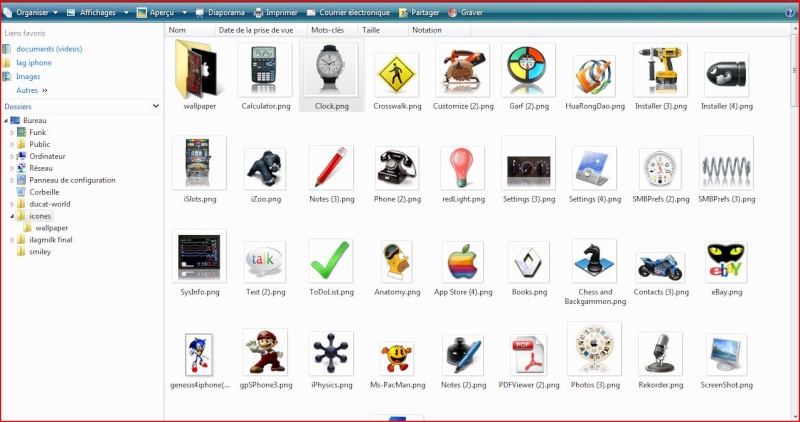Image resolution: width=800 pixels, height=422 pixels.
Task: Select the SMBPrefs (2).png gauge icon
Action: click(x=660, y=169)
